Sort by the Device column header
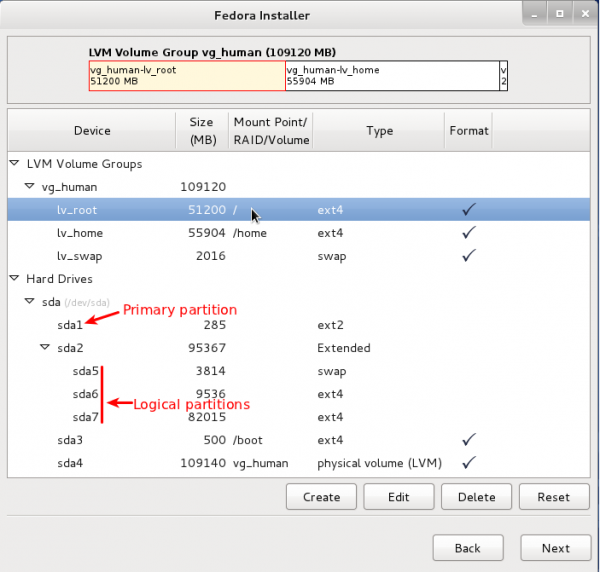Screen dimensions: 600x572 [92, 131]
